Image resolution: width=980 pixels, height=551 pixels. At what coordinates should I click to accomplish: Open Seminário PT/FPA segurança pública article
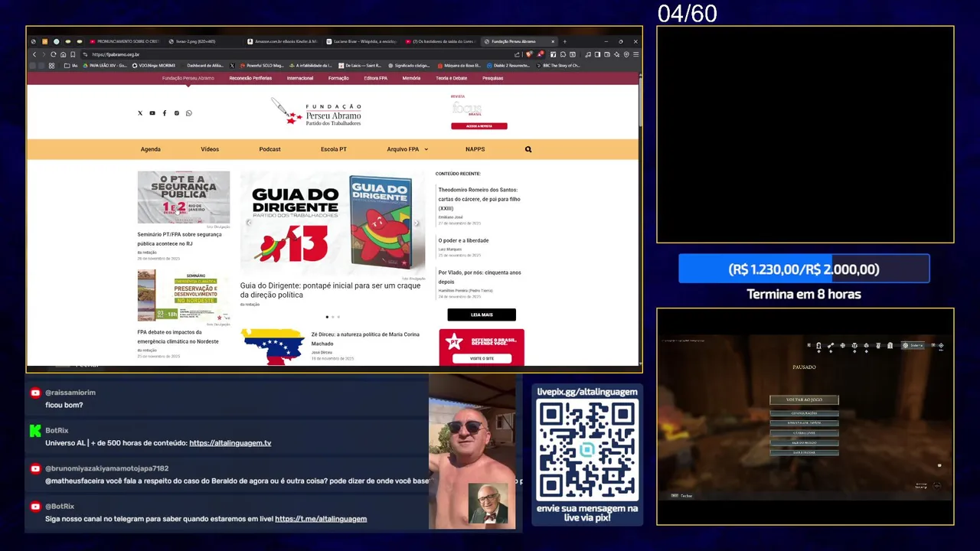tap(179, 239)
